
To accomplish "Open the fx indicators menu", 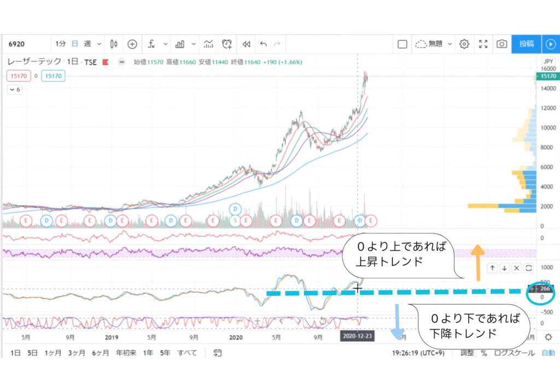I will (x=152, y=44).
